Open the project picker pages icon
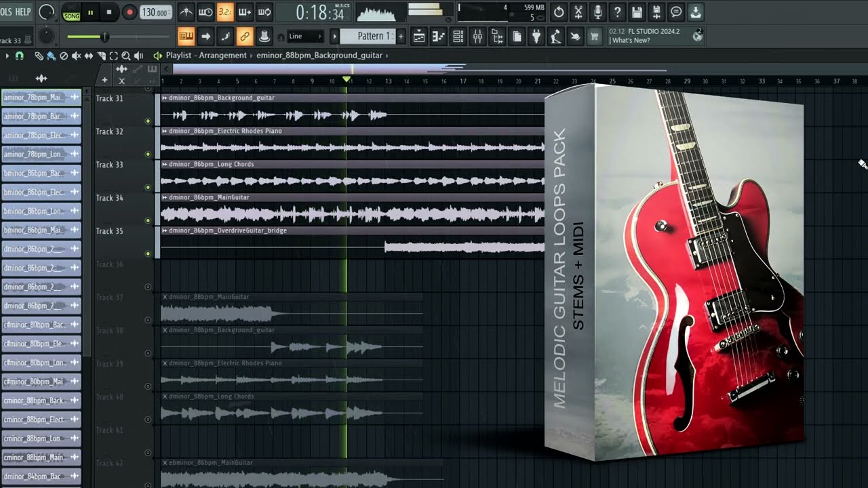The height and width of the screenshot is (488, 868). (x=517, y=37)
